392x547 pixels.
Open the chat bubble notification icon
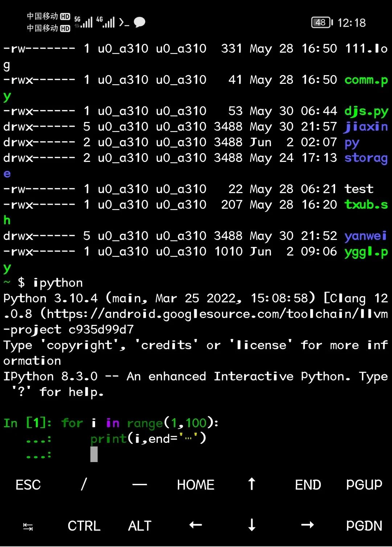pos(139,23)
